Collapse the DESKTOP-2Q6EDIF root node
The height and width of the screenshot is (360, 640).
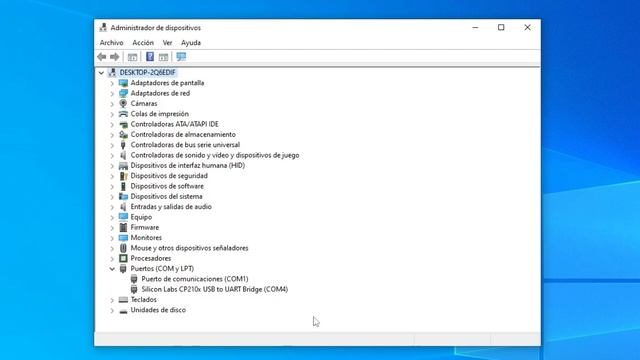click(x=101, y=73)
